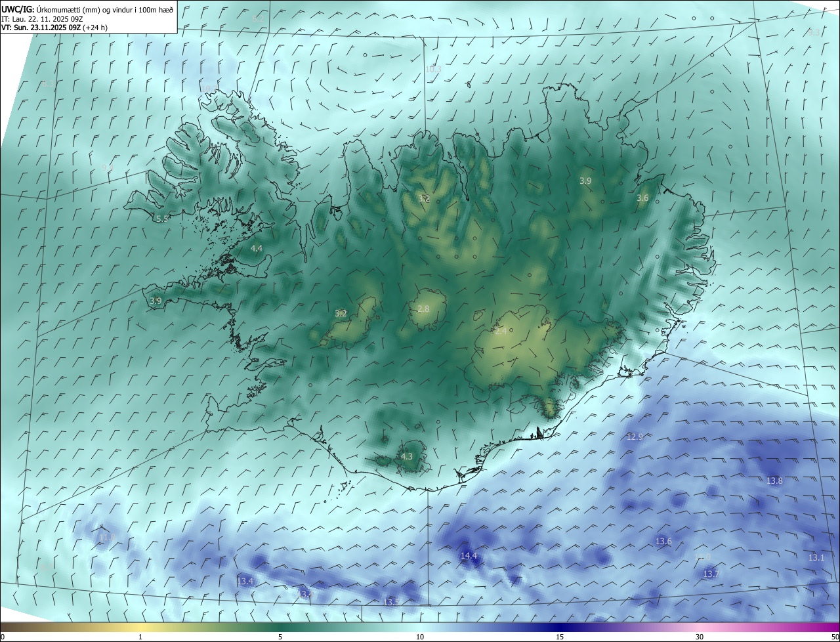Click the 13.5 value label on the map
Image resolution: width=840 pixels, height=642 pixels.
391,601
